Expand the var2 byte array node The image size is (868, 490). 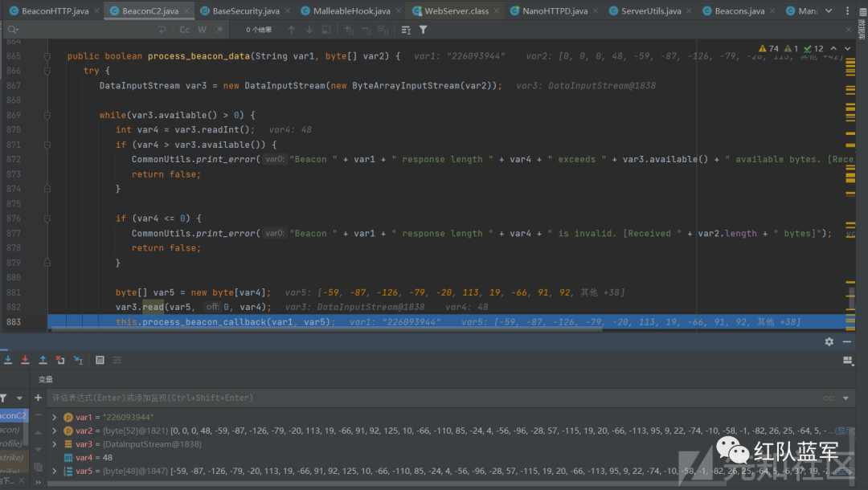55,431
